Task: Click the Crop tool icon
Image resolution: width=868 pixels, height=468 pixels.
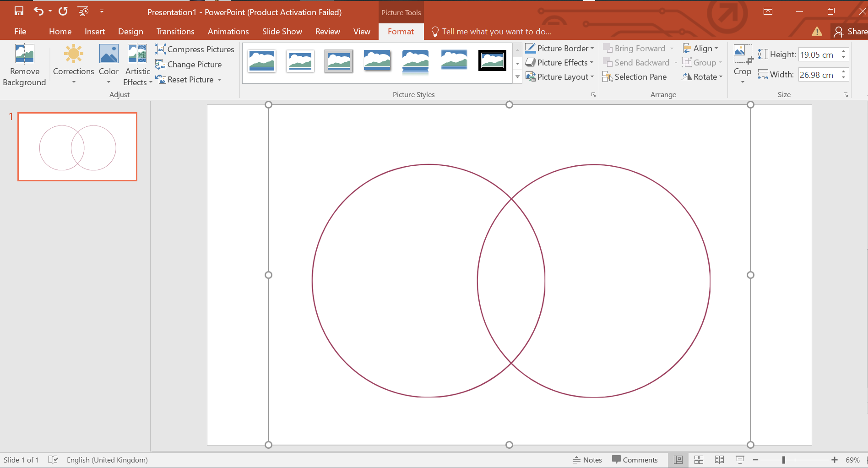Action: point(743,55)
